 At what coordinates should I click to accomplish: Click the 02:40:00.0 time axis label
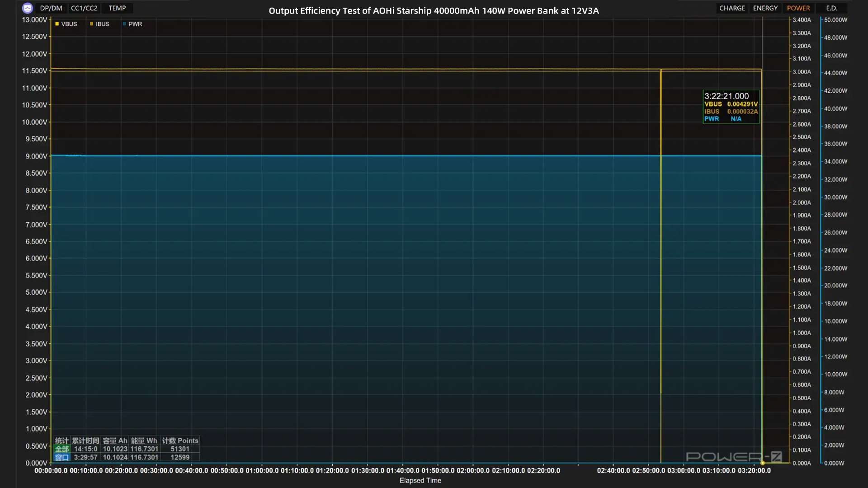tap(613, 470)
